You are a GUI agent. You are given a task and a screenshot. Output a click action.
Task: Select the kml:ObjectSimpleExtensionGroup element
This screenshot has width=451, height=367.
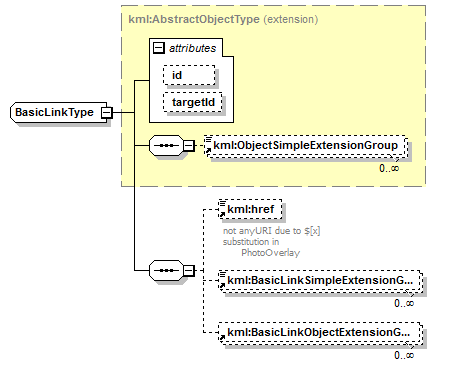coord(306,146)
